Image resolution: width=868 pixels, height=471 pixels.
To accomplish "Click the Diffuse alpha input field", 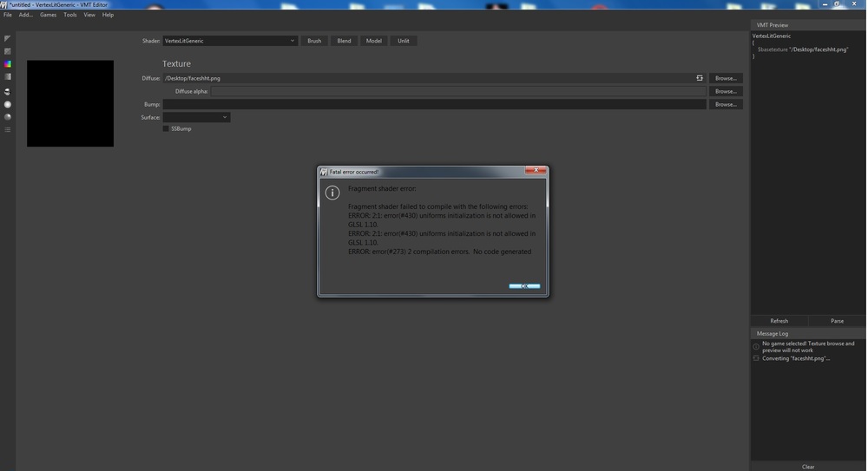I will (458, 91).
